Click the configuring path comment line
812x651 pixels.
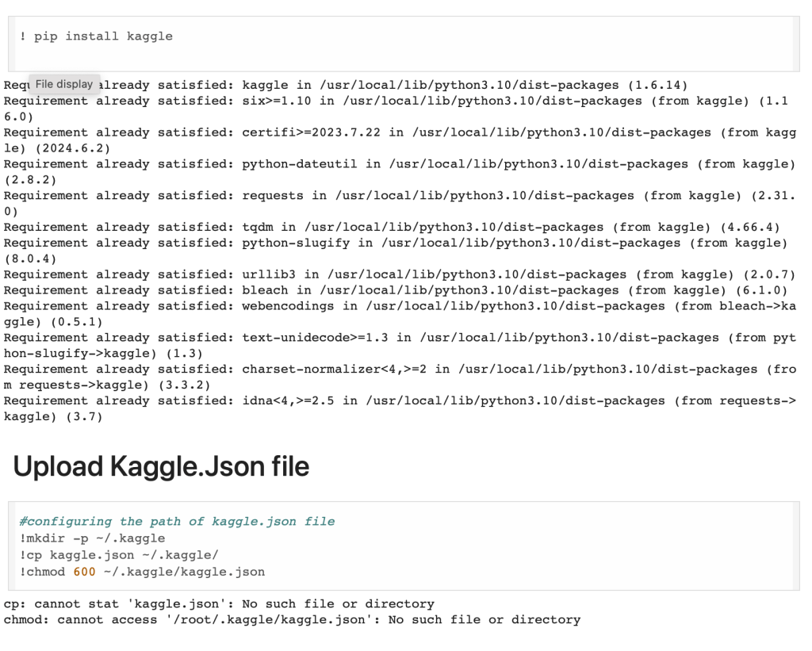(x=177, y=521)
